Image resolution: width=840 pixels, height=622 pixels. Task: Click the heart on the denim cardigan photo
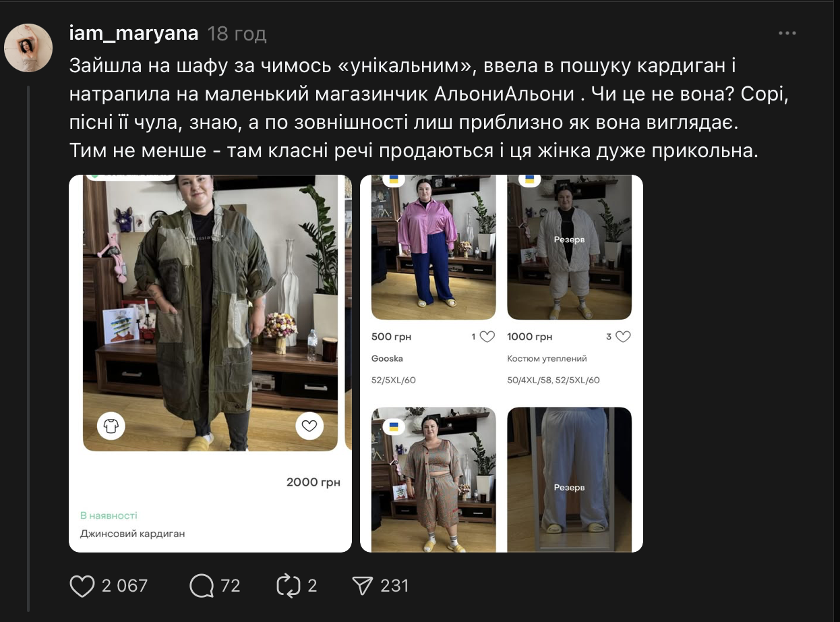[309, 426]
